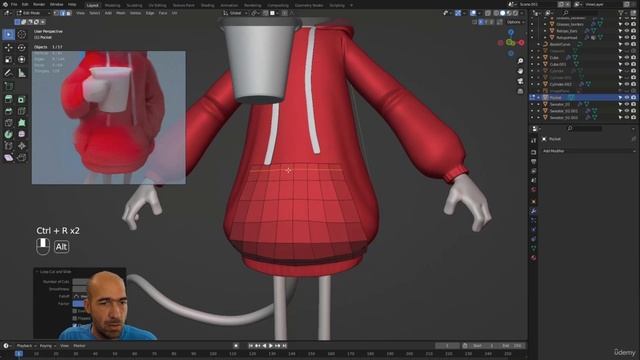Click the current frame marker in timeline
Image resolution: width=640 pixels, height=360 pixels.
[x=19, y=353]
